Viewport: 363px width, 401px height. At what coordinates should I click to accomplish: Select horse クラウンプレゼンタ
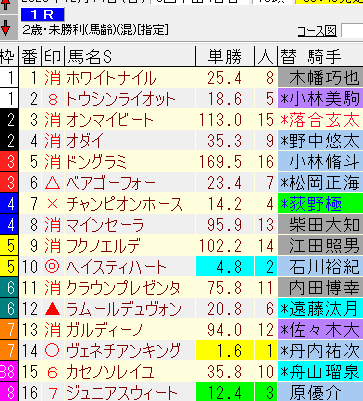[123, 288]
